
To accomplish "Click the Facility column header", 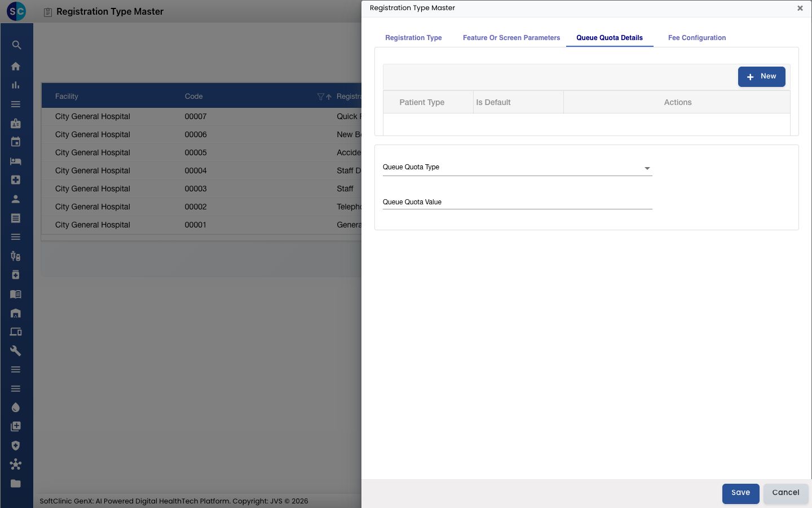I will coord(67,97).
